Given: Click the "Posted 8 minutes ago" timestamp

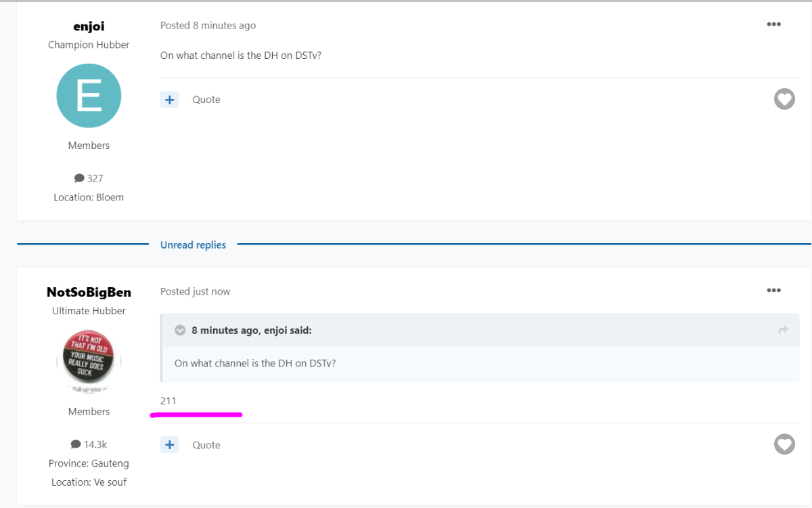Looking at the screenshot, I should (x=208, y=25).
